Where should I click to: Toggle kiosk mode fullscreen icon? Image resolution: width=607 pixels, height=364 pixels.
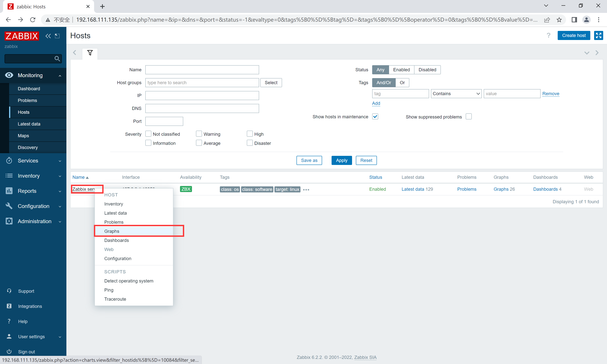pos(599,35)
